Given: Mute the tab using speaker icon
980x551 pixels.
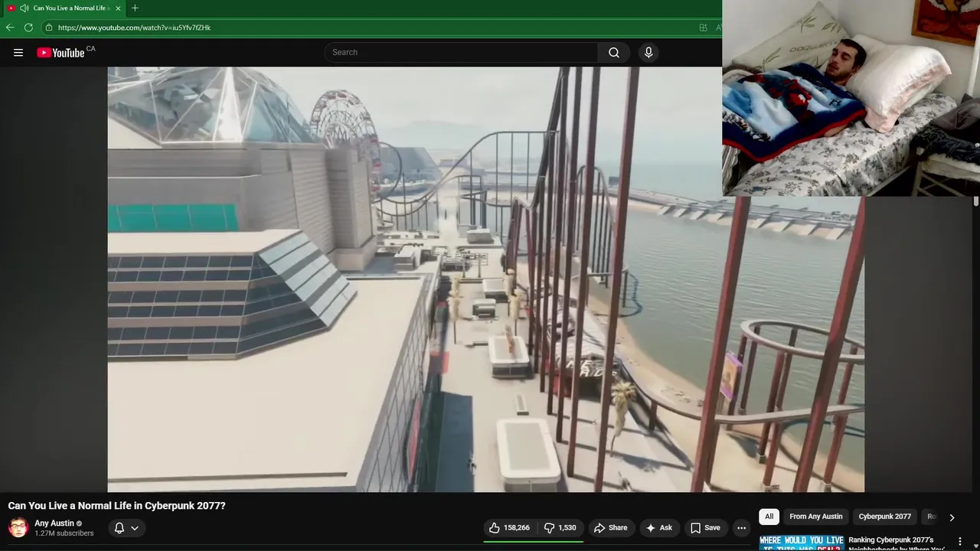Looking at the screenshot, I should pyautogui.click(x=24, y=8).
